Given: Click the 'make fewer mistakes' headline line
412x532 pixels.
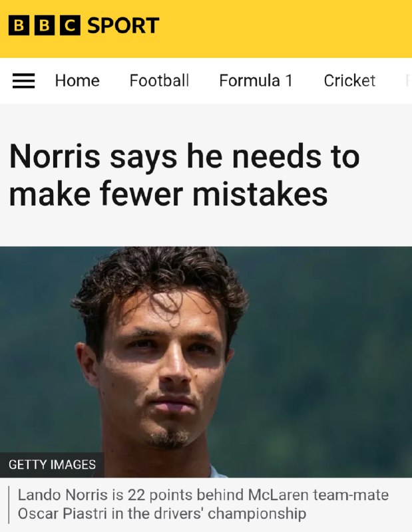Looking at the screenshot, I should [168, 194].
